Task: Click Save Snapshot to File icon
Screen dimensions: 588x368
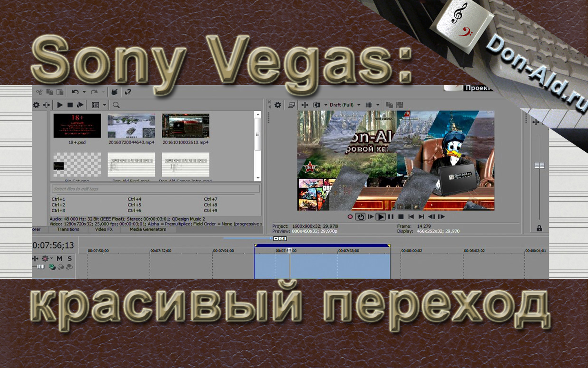Action: 400,105
